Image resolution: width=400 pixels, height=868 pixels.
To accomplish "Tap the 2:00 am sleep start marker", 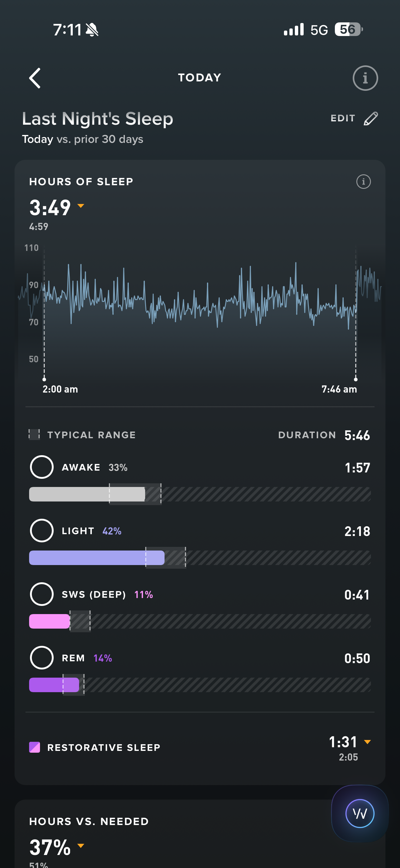I will pos(45,379).
